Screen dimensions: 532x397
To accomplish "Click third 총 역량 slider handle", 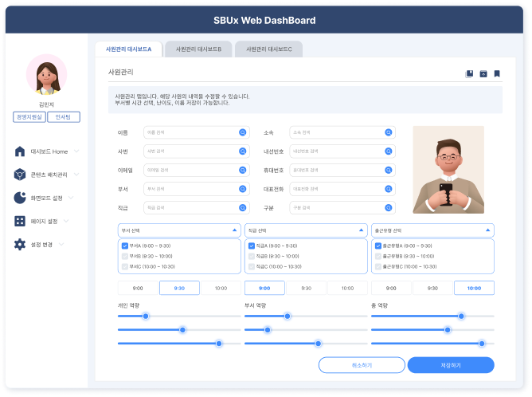I will 482,344.
